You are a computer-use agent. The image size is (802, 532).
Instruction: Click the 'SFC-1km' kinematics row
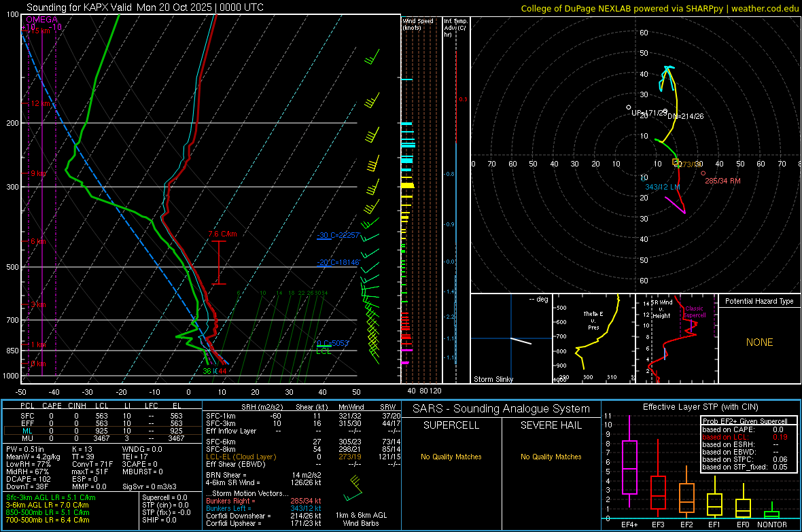303,416
